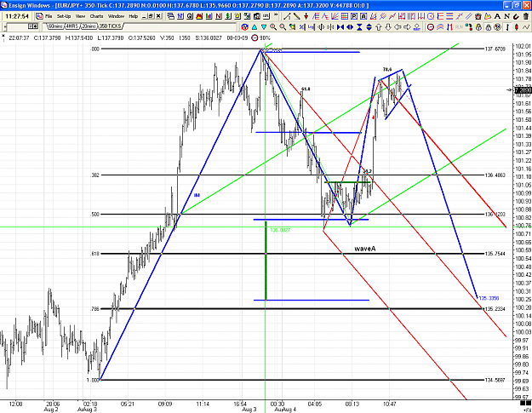Click the cyan up triangle icon
Screen dimensions: 532x413
255,26
